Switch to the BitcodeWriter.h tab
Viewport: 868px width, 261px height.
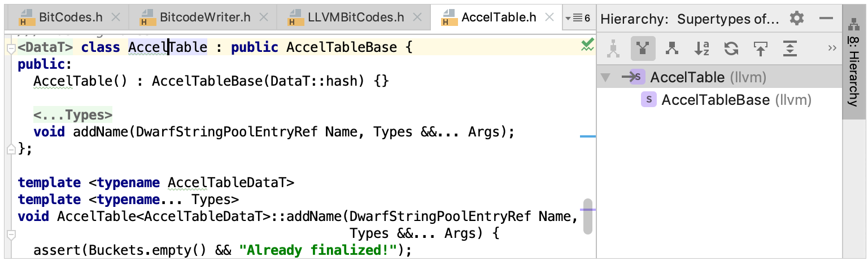pos(204,17)
